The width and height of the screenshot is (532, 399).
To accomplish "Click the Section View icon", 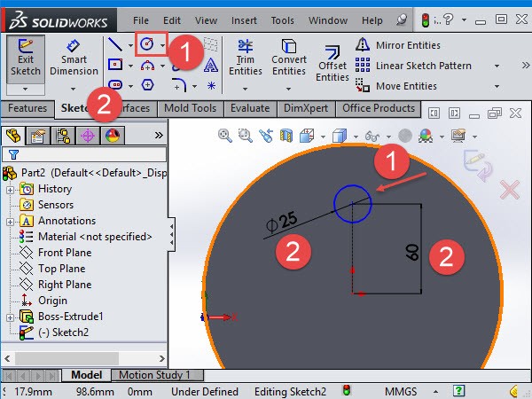I will tap(286, 136).
